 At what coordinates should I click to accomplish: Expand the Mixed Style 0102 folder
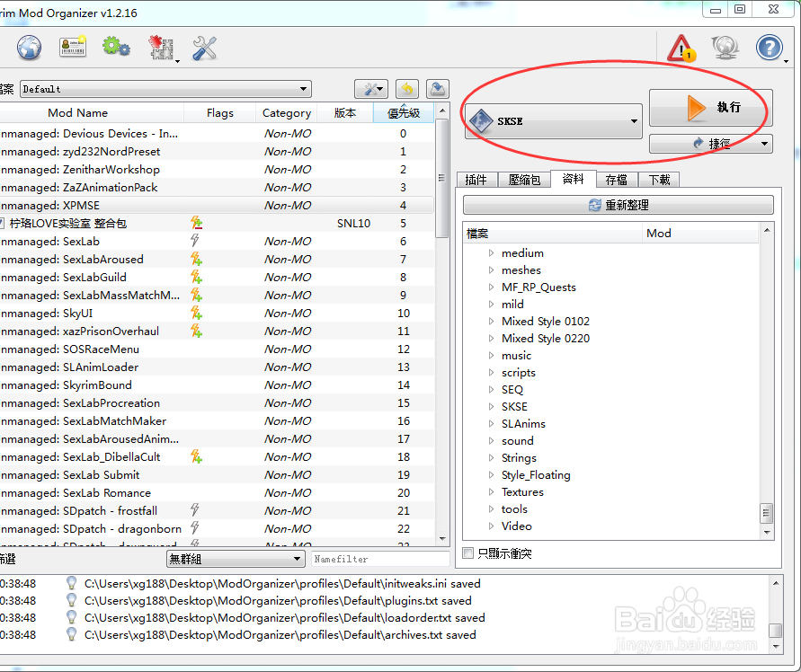tap(491, 322)
